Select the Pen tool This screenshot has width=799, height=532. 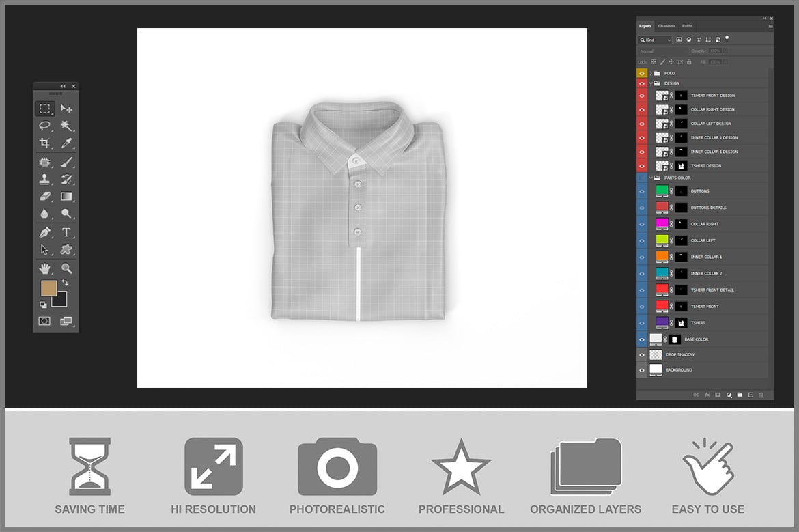45,232
